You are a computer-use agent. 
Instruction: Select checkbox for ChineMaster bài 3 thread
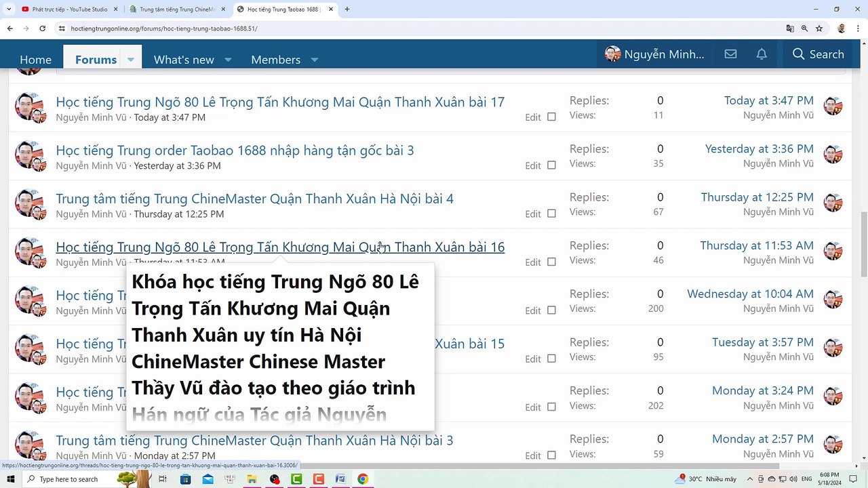(x=551, y=455)
